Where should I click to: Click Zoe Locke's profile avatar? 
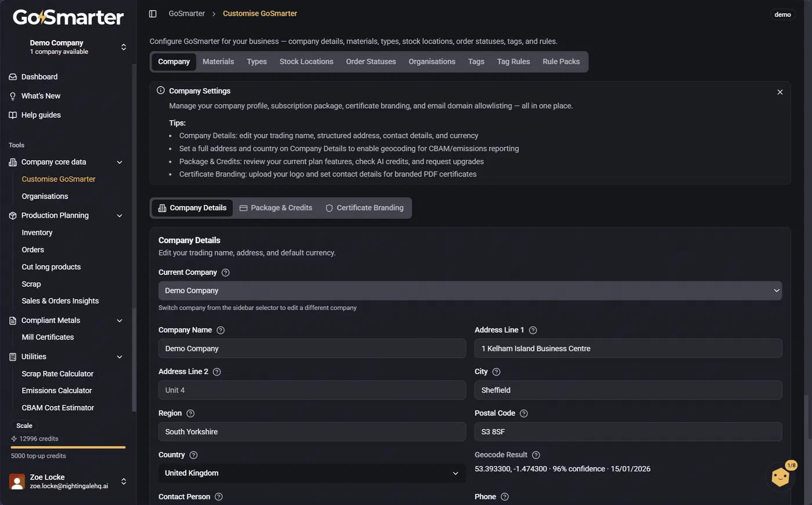click(x=17, y=481)
